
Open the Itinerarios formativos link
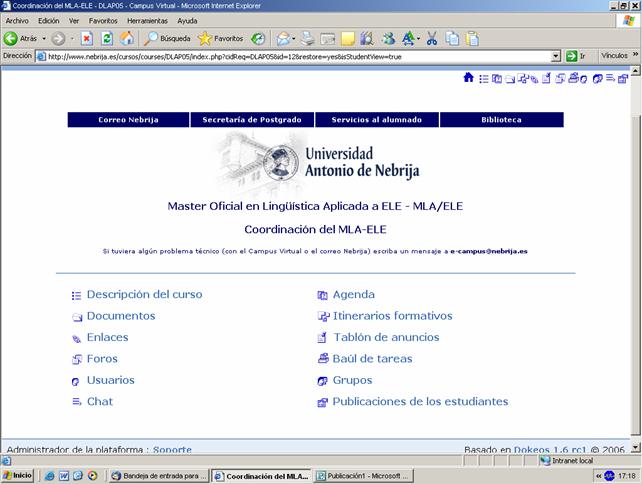click(x=392, y=316)
